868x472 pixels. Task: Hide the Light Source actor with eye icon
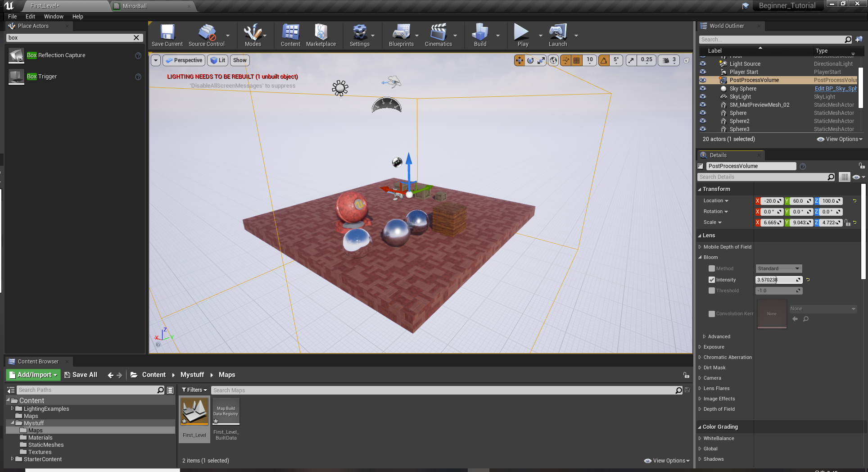tap(703, 64)
